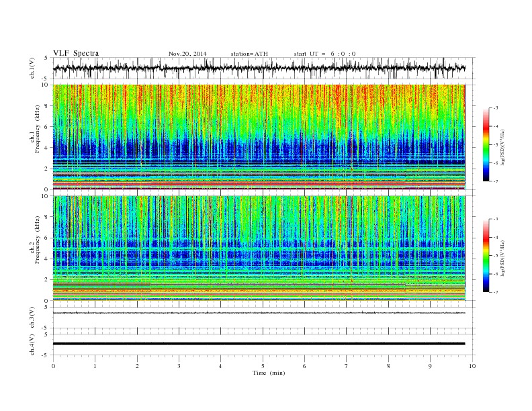
Task: Click the "-7" label on ch.1 colorbar
Action: point(495,181)
